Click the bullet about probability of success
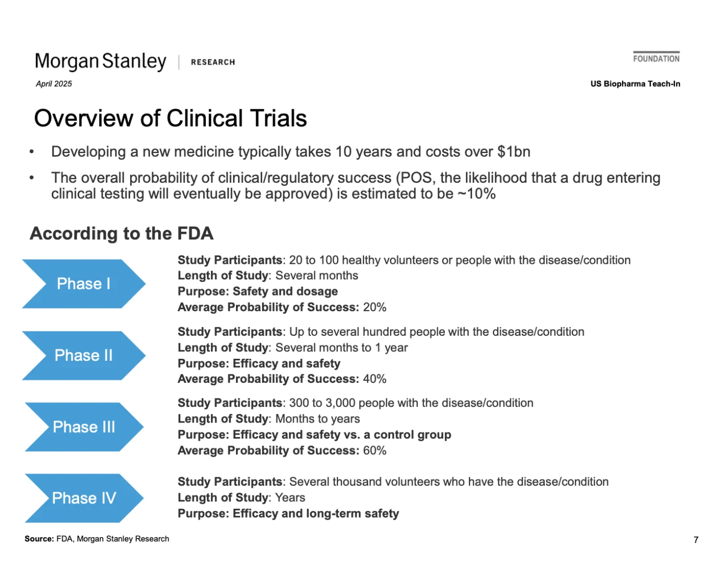728x564 pixels. (x=355, y=185)
